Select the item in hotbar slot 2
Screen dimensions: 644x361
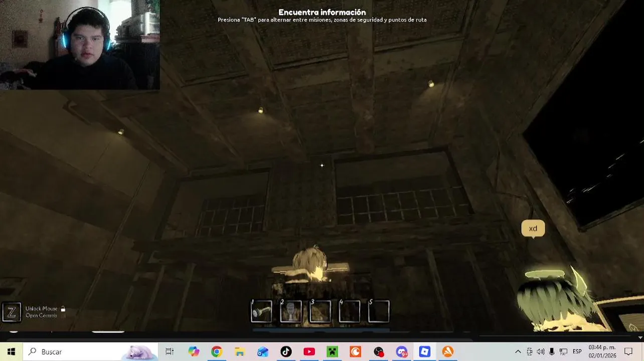click(x=291, y=311)
